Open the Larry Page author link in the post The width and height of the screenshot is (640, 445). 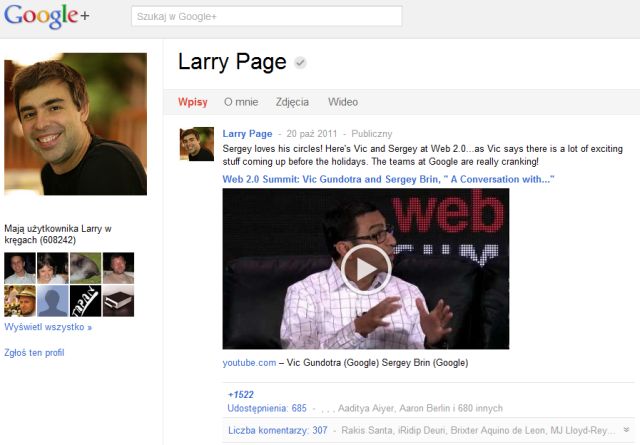click(x=247, y=134)
